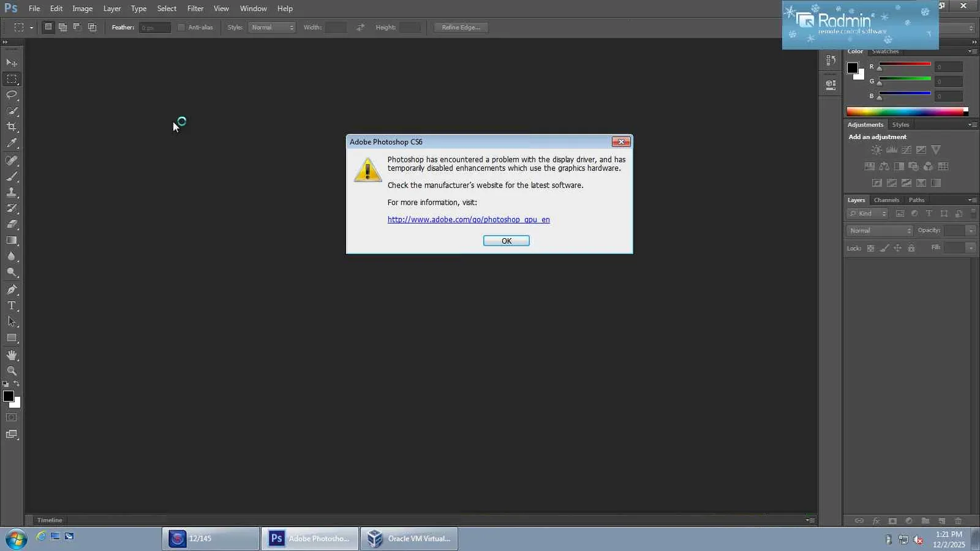Viewport: 980px width, 551px height.
Task: Switch to the 12/145 taskbar button
Action: point(211,539)
